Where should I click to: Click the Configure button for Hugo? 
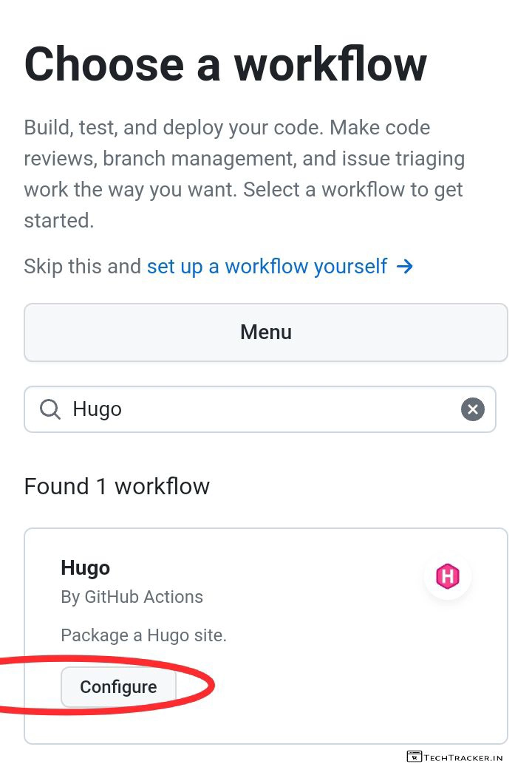tap(118, 687)
